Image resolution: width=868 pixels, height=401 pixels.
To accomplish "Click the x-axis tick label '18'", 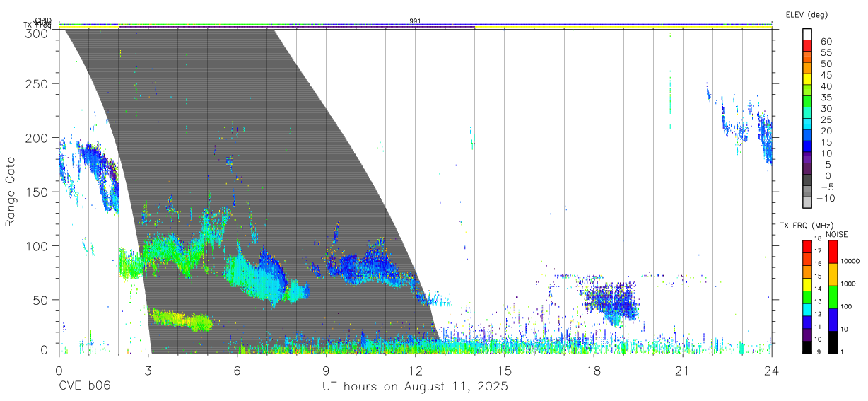I will point(593,371).
